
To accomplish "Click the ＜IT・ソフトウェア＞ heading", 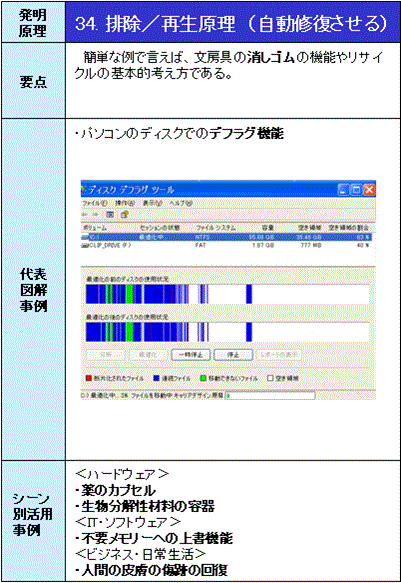I will pos(128,522).
